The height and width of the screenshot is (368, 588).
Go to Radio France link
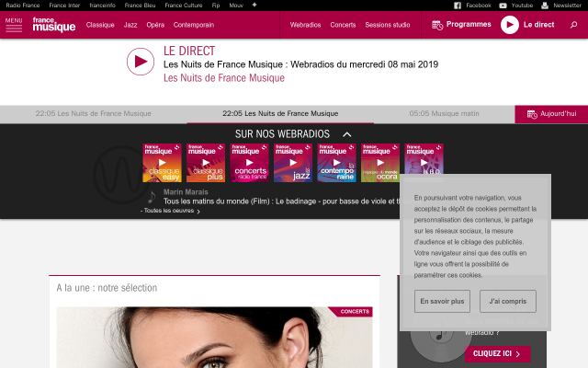pyautogui.click(x=23, y=6)
